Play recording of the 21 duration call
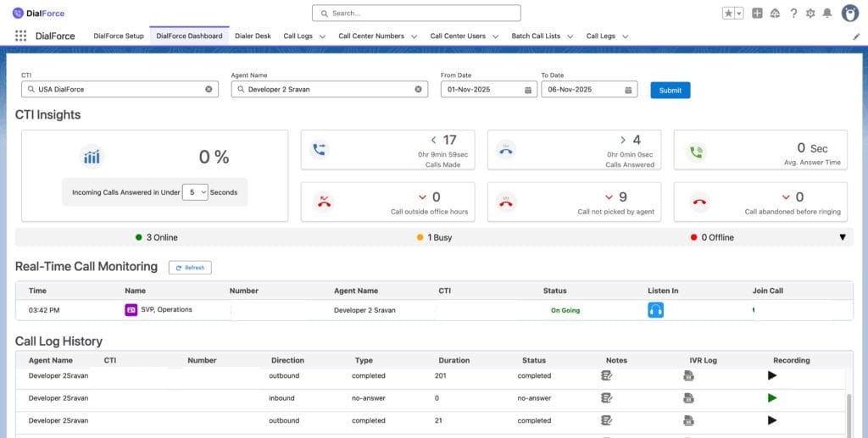Image resolution: width=868 pixels, height=438 pixels. coord(772,420)
